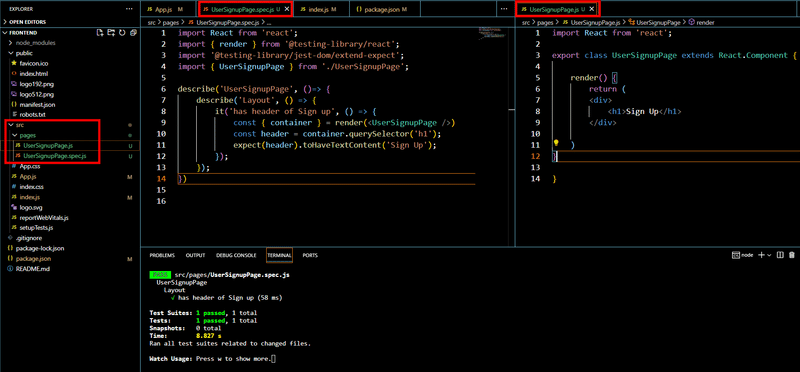Viewport: 800px width, 372px height.
Task: Kill the terminal with trash icon
Action: [792, 255]
